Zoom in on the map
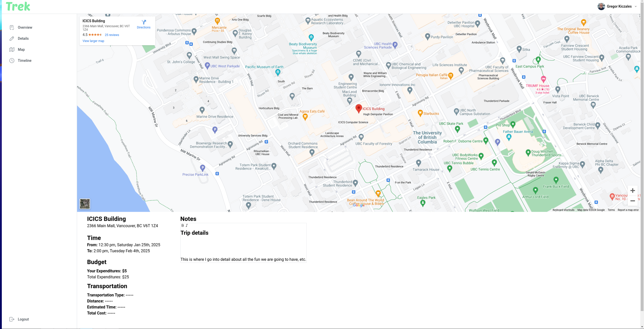This screenshot has height=329, width=644. 633,191
